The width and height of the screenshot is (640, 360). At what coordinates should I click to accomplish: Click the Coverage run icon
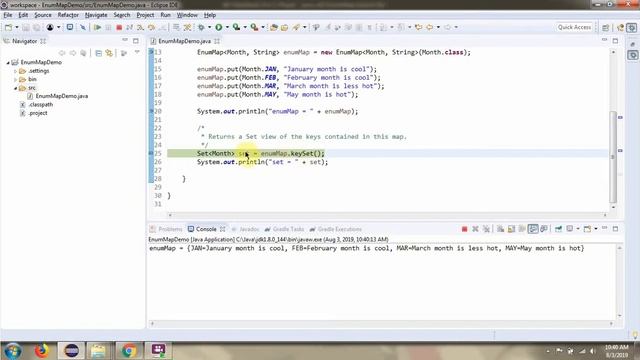pos(236,27)
